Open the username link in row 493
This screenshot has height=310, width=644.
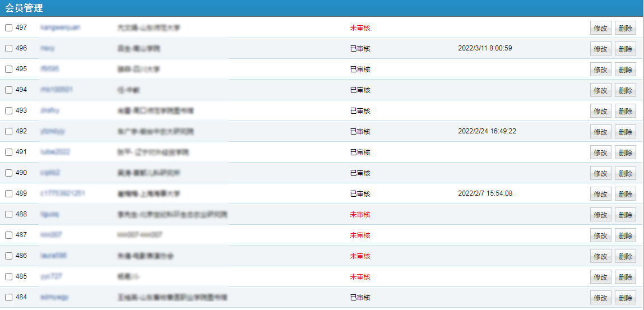[x=50, y=110]
